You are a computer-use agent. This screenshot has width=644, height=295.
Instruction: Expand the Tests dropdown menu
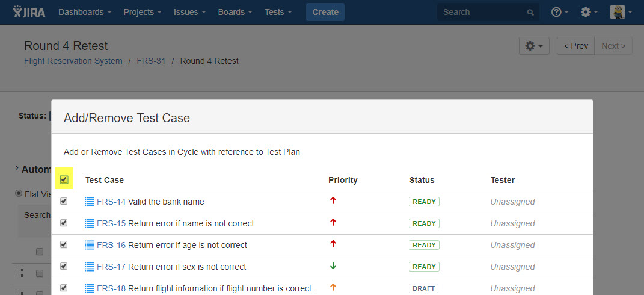coord(278,12)
